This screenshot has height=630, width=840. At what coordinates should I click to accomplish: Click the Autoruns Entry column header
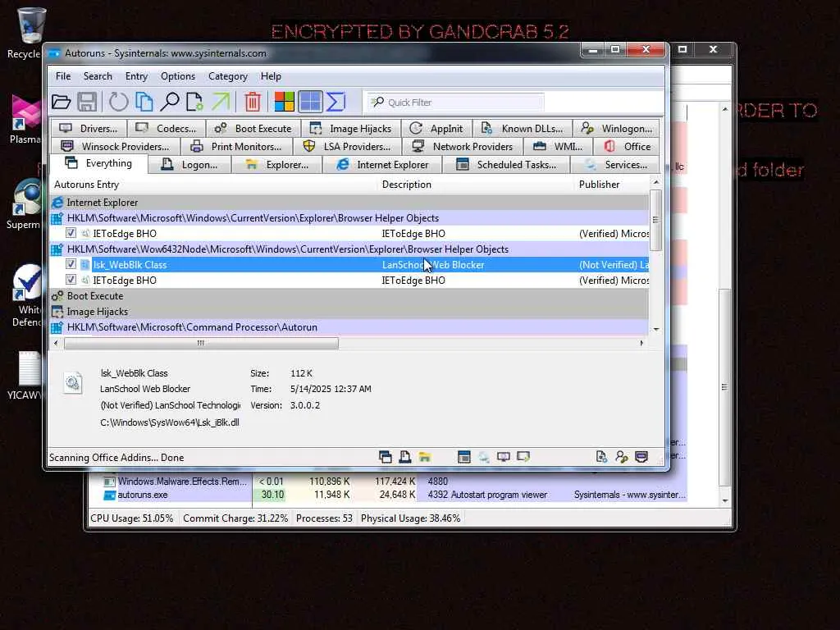point(214,185)
